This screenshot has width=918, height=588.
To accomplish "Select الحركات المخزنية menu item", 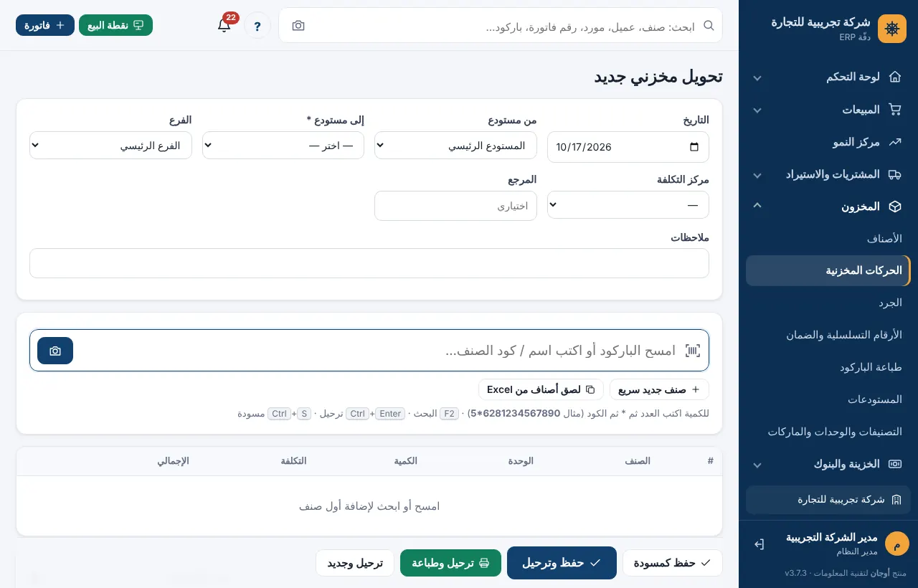I will pos(828,270).
